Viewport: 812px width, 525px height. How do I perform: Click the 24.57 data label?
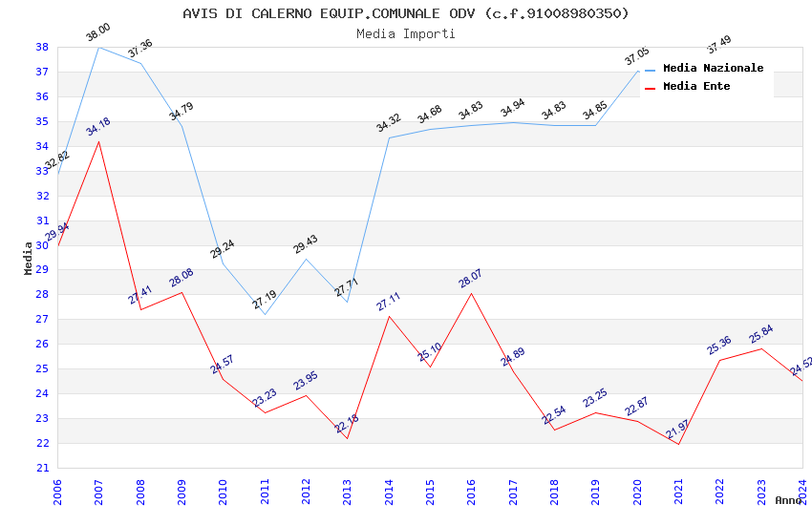pos(223,365)
